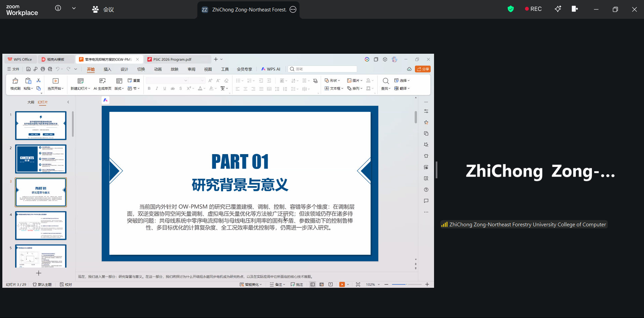Click the comment bubble icon in sidebar

coord(426,201)
